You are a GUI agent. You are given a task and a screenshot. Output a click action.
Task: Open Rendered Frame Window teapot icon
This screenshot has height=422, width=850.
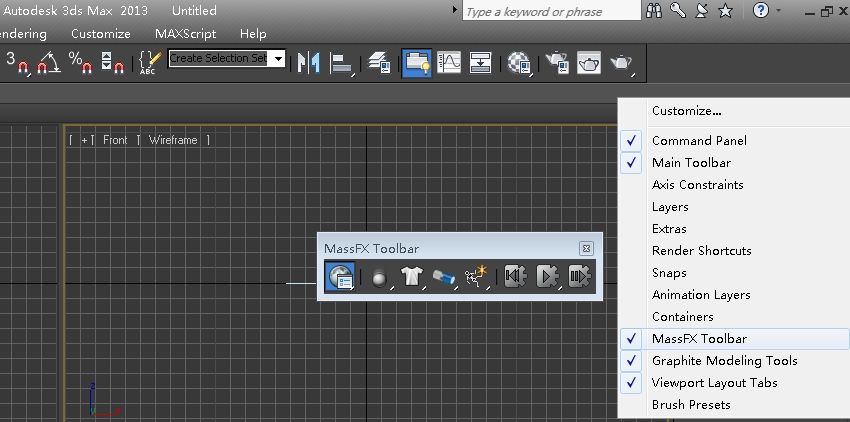589,62
